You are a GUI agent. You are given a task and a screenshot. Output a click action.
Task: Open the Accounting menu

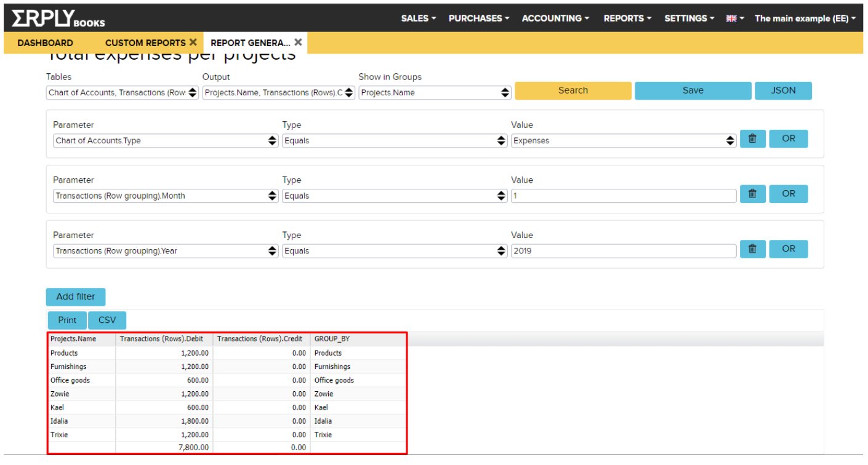pyautogui.click(x=556, y=18)
